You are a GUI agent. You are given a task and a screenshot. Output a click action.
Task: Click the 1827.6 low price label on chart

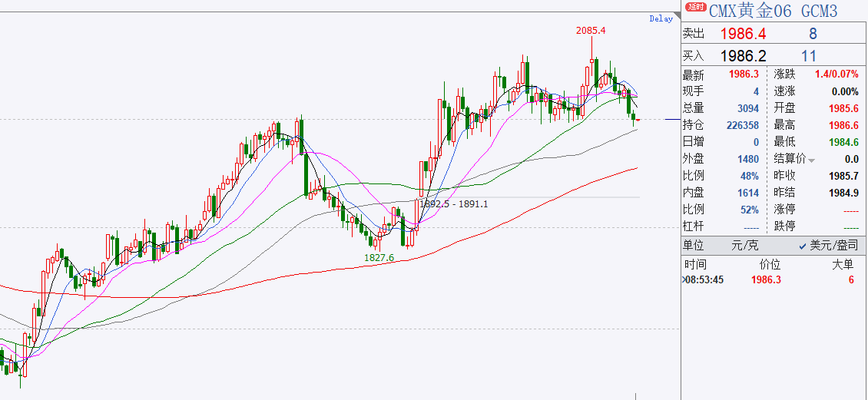pos(379,257)
